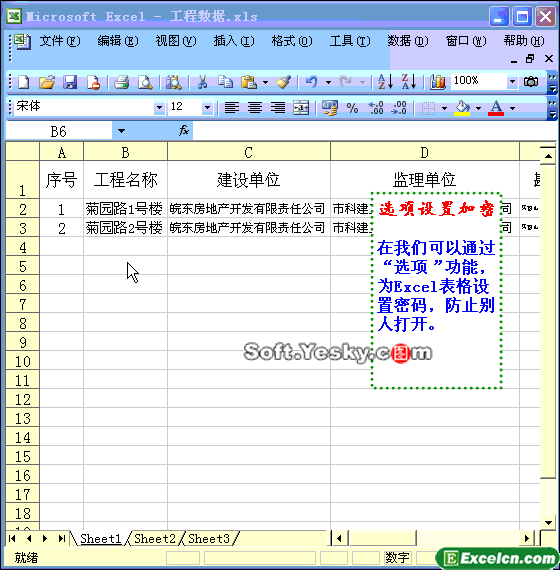This screenshot has height=570, width=560.
Task: Expand the Name Box dropdown
Action: click(x=121, y=131)
